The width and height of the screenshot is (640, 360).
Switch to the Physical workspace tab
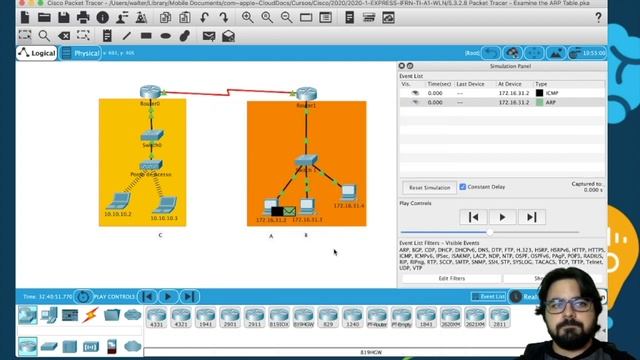(80, 53)
